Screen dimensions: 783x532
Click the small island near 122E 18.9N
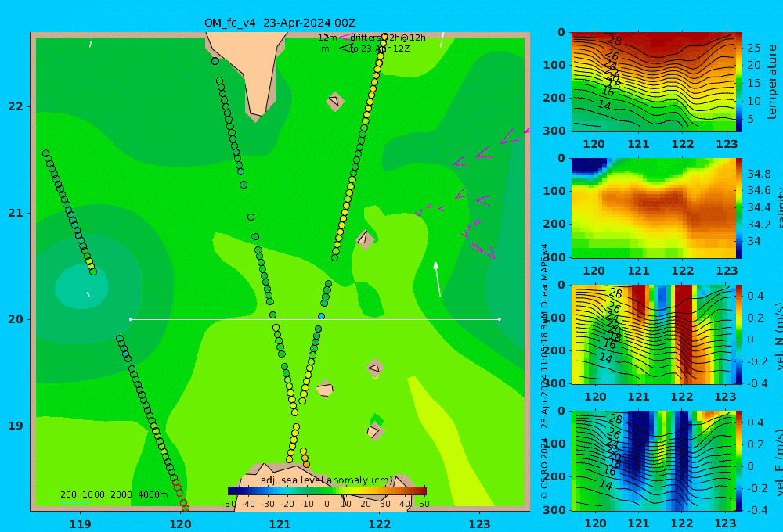374,431
